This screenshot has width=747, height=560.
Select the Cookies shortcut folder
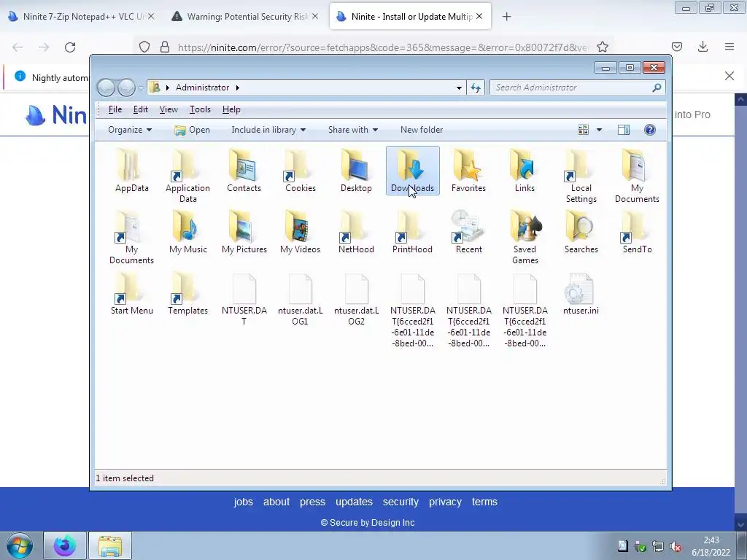click(x=300, y=171)
